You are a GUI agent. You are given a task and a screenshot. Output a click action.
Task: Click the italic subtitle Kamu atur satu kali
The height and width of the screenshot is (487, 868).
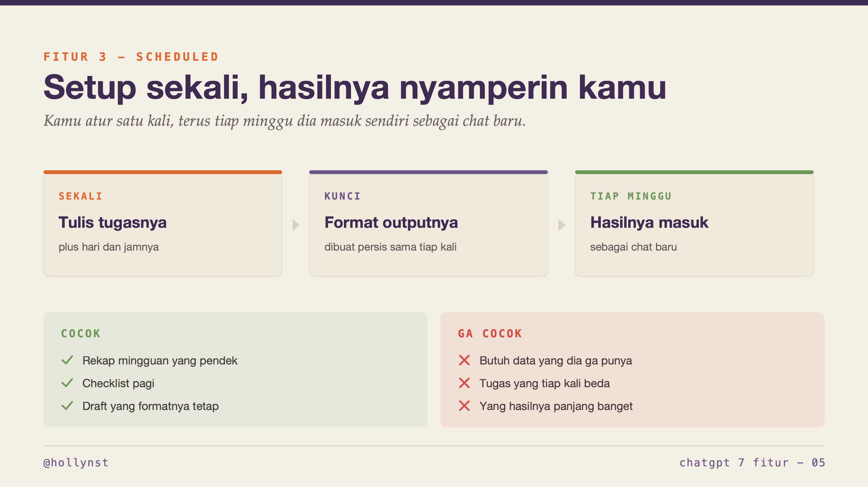pyautogui.click(x=285, y=121)
